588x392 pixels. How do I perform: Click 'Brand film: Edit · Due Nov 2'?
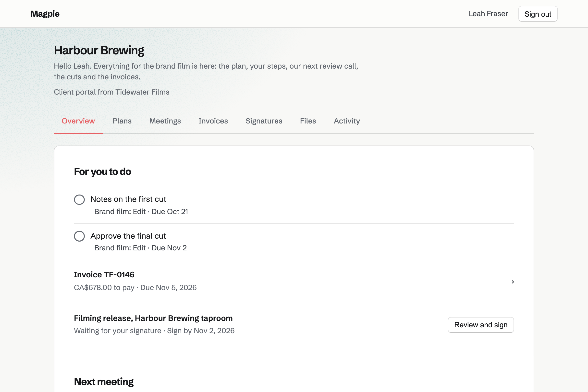point(140,248)
